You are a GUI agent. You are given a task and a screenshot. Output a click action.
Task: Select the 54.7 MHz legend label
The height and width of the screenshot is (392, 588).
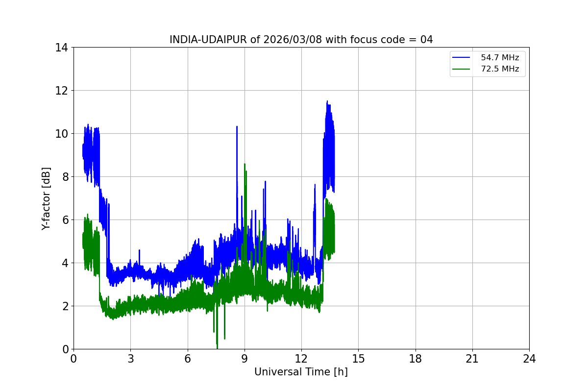coord(500,58)
